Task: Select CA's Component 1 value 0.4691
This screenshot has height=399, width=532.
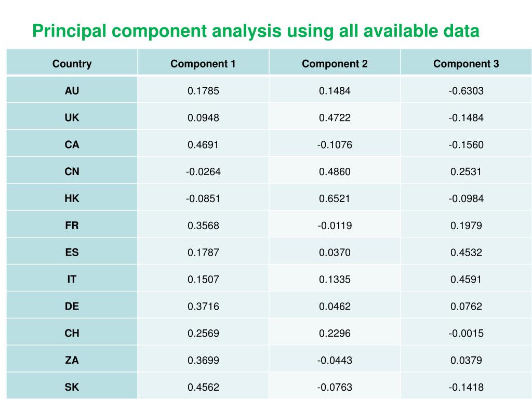Action: (203, 145)
